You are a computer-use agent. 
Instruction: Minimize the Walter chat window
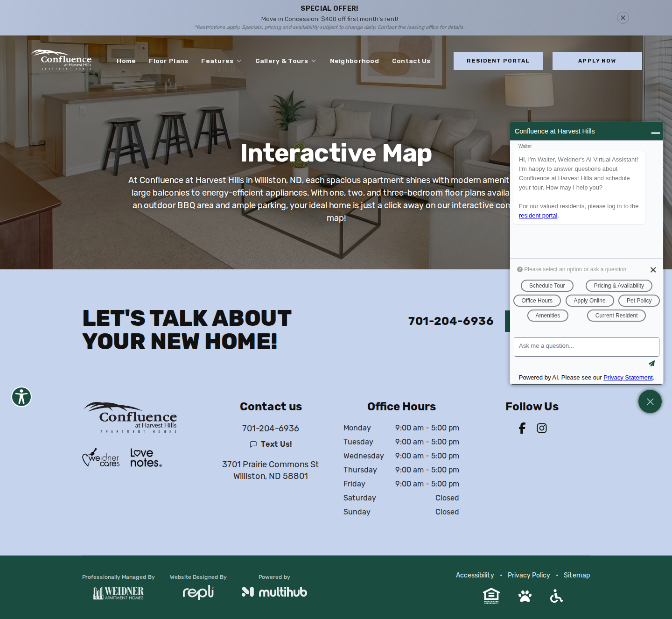tap(656, 132)
